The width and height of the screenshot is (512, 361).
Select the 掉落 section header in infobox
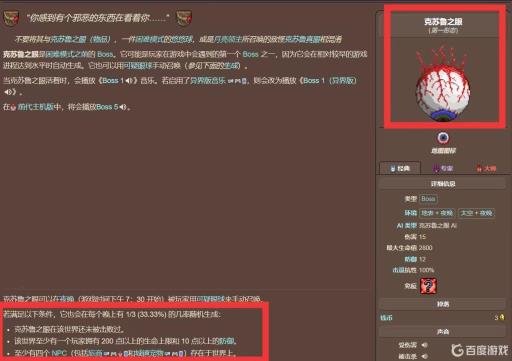click(443, 304)
